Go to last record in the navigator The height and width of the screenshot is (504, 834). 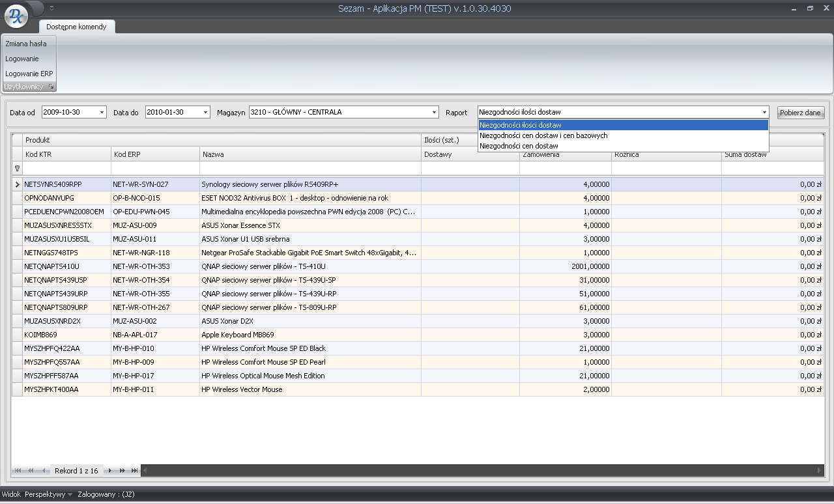point(135,470)
